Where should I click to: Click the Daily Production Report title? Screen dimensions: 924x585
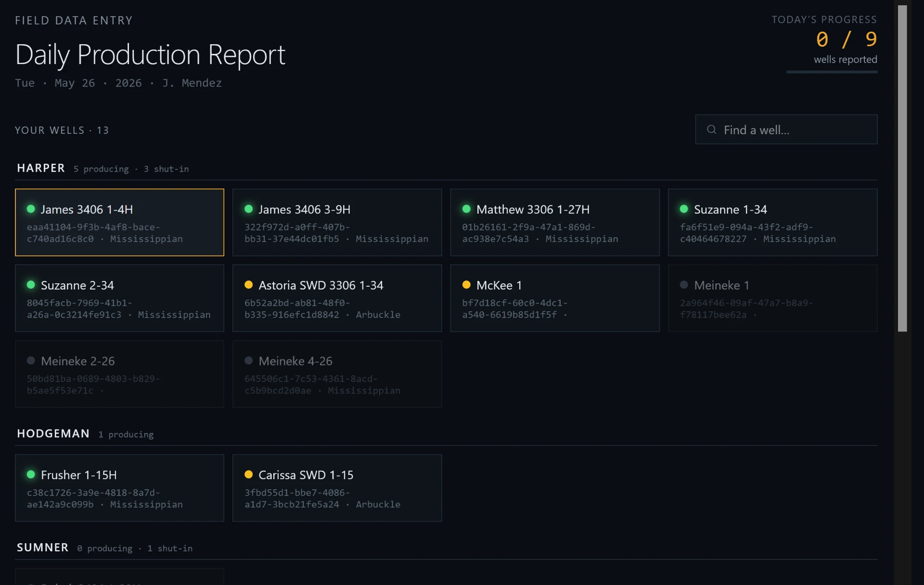point(150,54)
